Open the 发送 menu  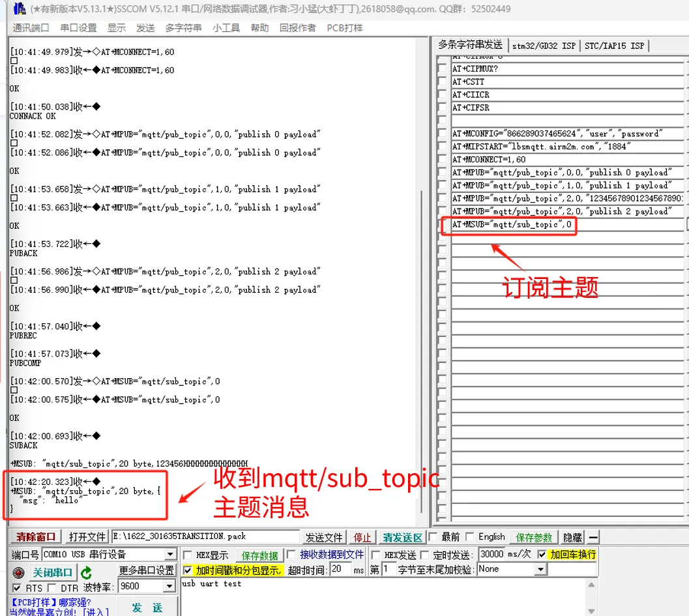click(145, 28)
